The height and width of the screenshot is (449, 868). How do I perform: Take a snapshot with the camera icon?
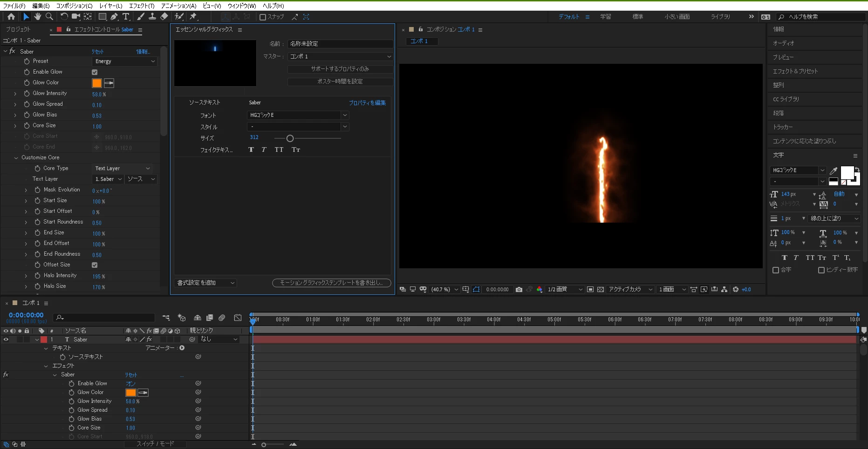coord(519,289)
